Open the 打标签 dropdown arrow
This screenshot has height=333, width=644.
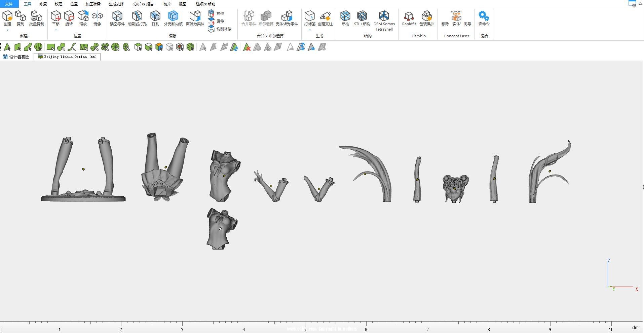pyautogui.click(x=310, y=30)
